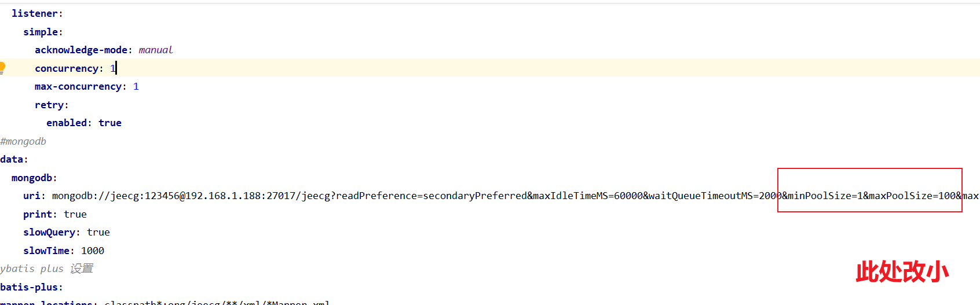Screen dimensions: 980x305
Task: Click the retry key
Action: pyautogui.click(x=49, y=105)
